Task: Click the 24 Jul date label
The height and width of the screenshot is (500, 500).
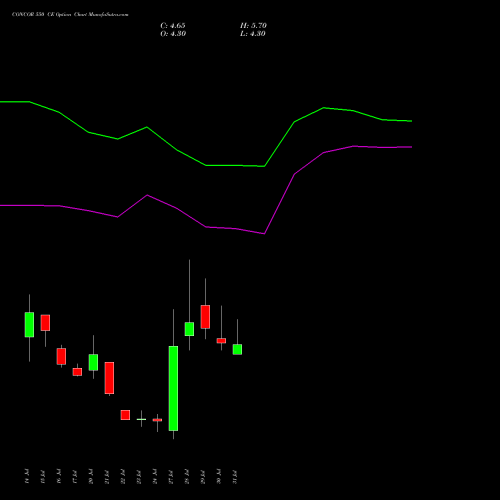Action: (x=155, y=476)
